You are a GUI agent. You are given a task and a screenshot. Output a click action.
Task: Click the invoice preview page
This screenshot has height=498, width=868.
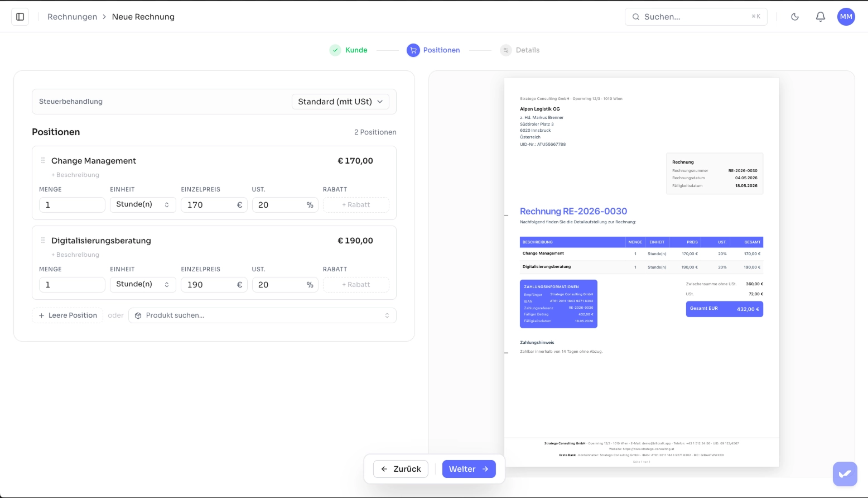(642, 272)
